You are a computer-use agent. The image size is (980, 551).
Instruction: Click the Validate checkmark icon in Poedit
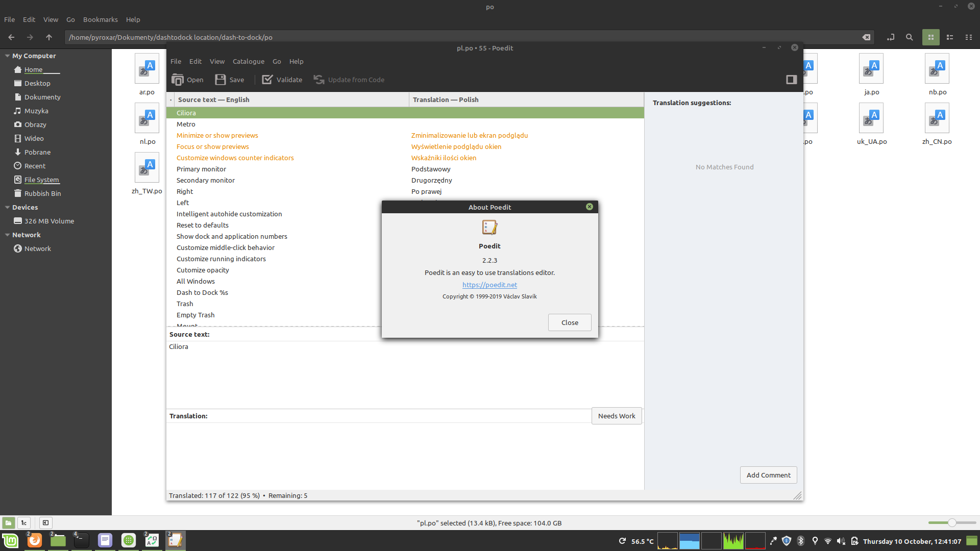pos(267,80)
